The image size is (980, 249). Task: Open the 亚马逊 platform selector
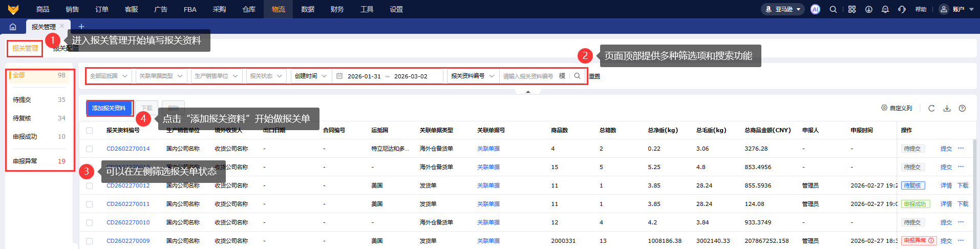(x=783, y=9)
